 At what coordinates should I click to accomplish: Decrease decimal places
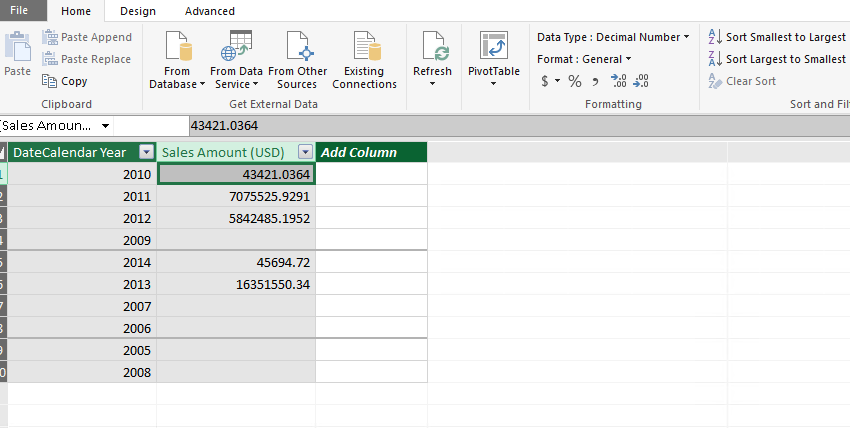pos(641,81)
